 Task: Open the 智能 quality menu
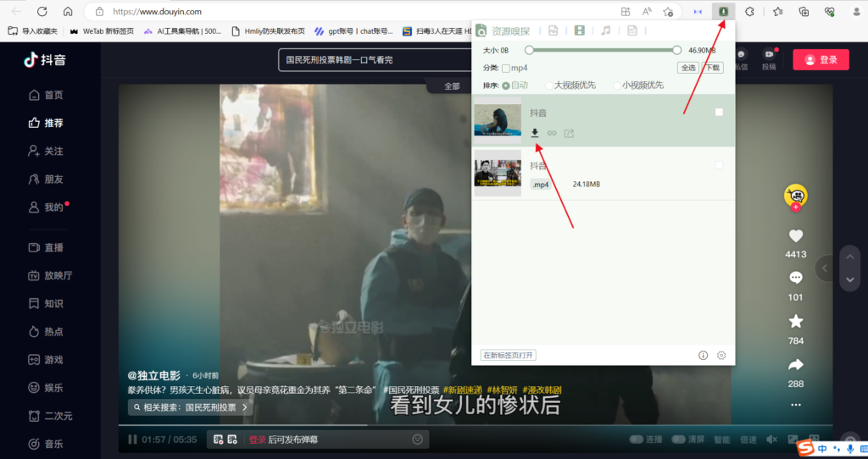point(722,439)
